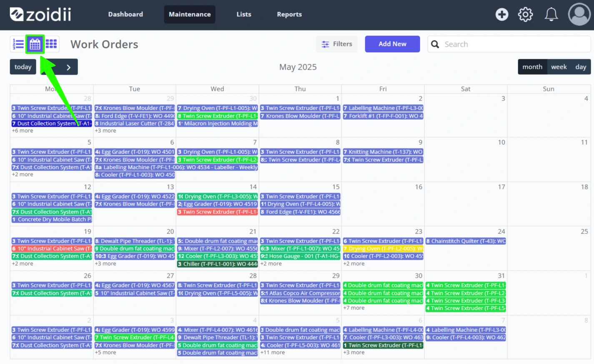The image size is (594, 364).
Task: Open Ford Edge (T-V-FE1) WO 4566 event
Action: [x=300, y=212]
